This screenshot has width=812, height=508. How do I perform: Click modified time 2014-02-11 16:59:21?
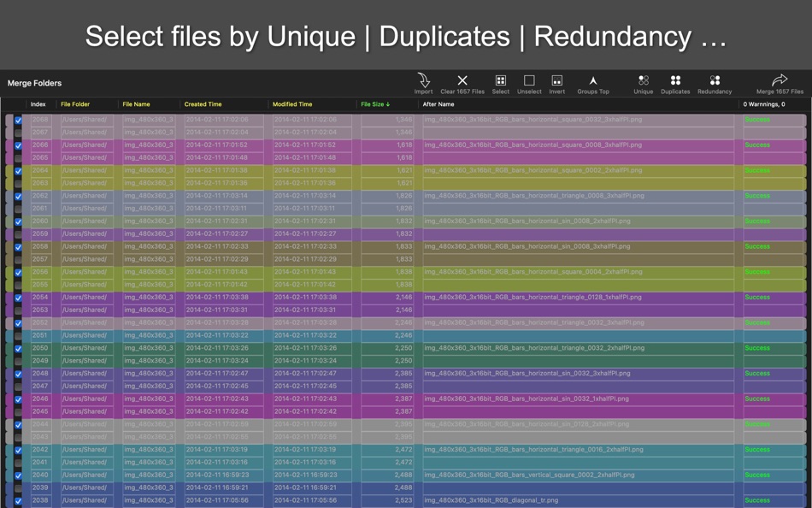pyautogui.click(x=312, y=487)
